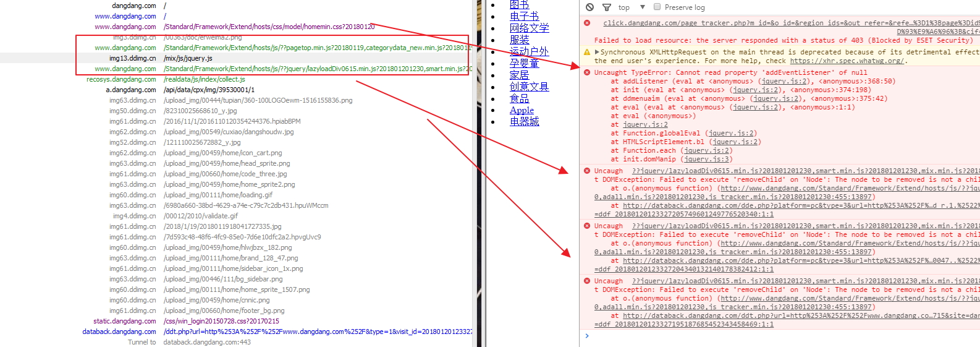
Task: Open the Apple link
Action: click(x=522, y=110)
